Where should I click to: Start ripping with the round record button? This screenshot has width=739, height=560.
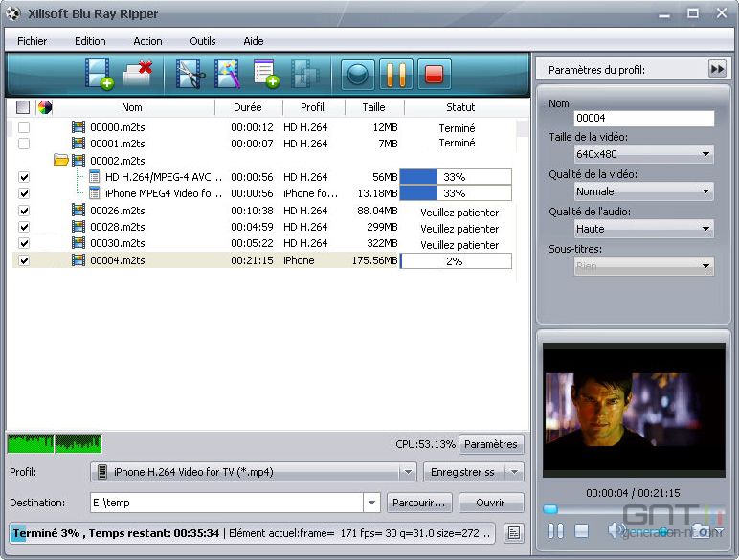358,74
